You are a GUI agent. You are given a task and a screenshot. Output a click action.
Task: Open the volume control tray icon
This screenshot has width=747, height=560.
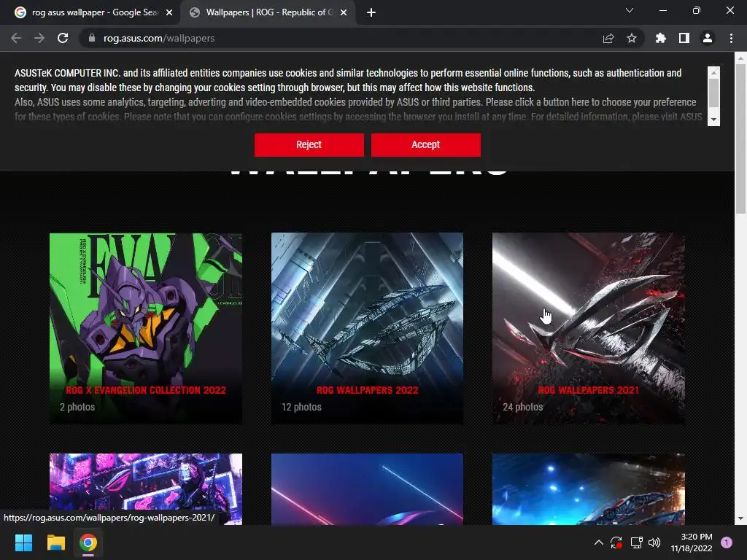654,542
